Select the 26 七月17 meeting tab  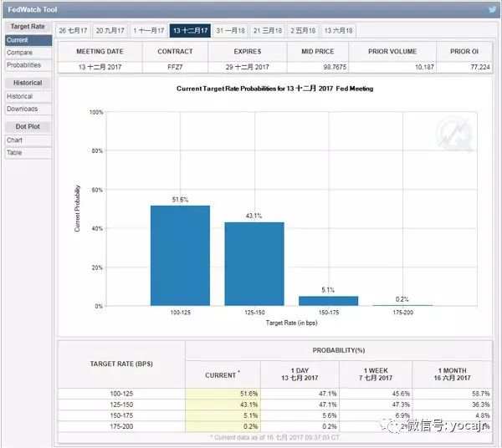73,31
